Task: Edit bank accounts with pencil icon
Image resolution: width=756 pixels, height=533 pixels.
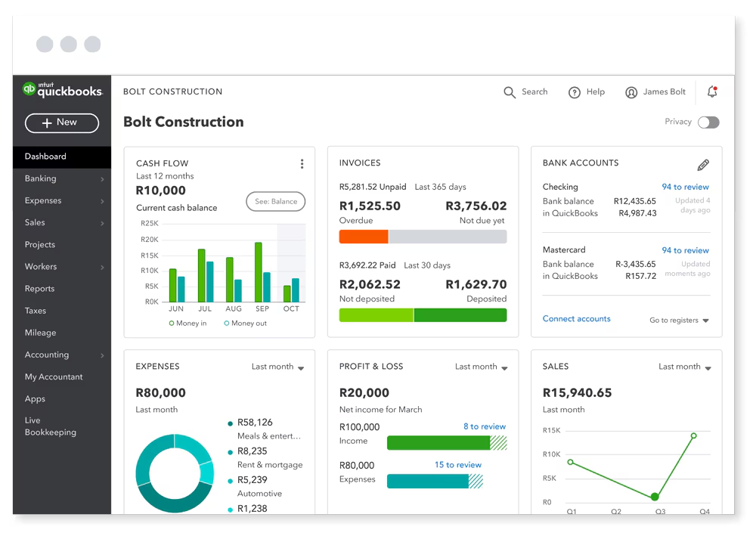Action: pos(703,165)
